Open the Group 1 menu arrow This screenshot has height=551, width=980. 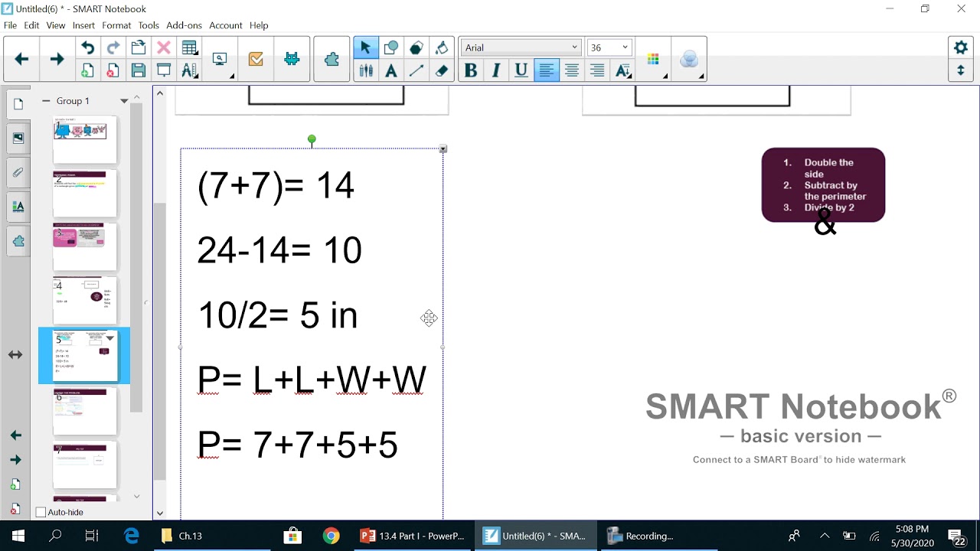(x=124, y=101)
